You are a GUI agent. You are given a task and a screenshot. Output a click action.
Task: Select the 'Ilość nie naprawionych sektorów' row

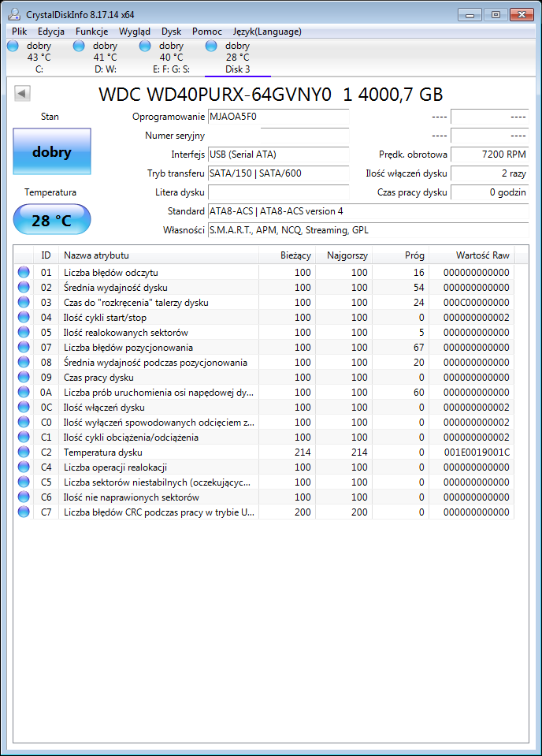pos(264,497)
